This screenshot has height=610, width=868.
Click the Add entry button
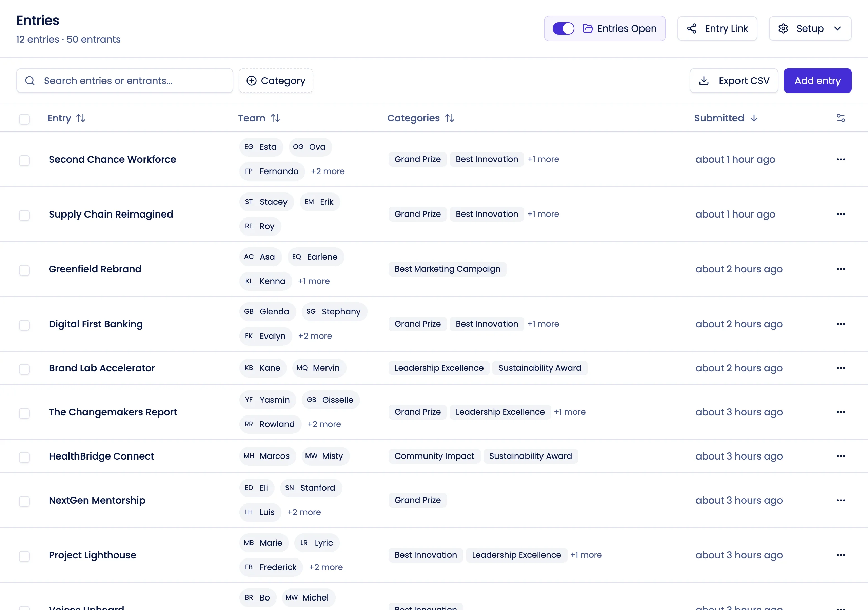(x=817, y=81)
